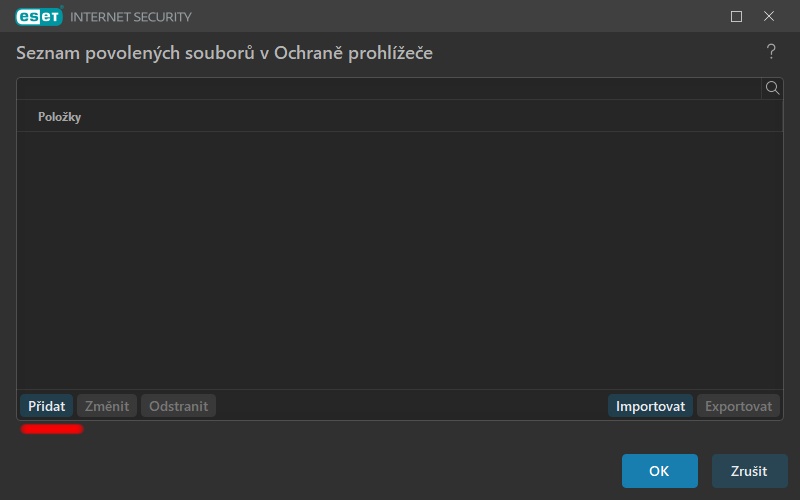
Task: Choose the Odstranit button
Action: 178,406
